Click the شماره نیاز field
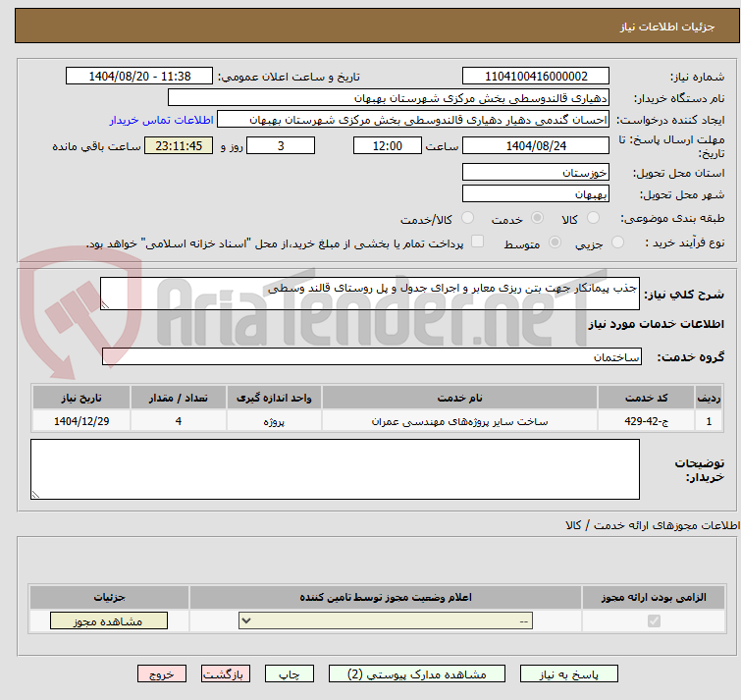 (x=536, y=76)
